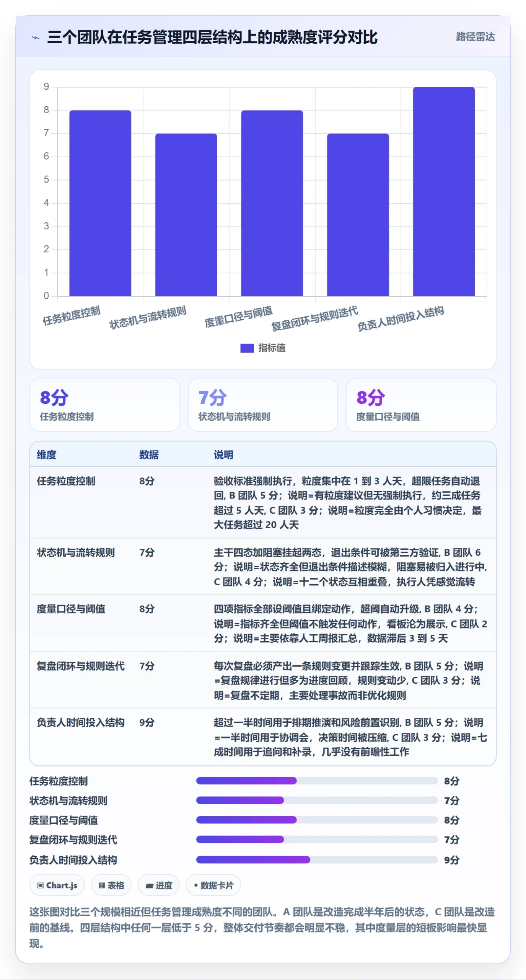This screenshot has height=980, width=526.
Task: Click the 负责人时间投入结构 chart bar
Action: point(444,191)
